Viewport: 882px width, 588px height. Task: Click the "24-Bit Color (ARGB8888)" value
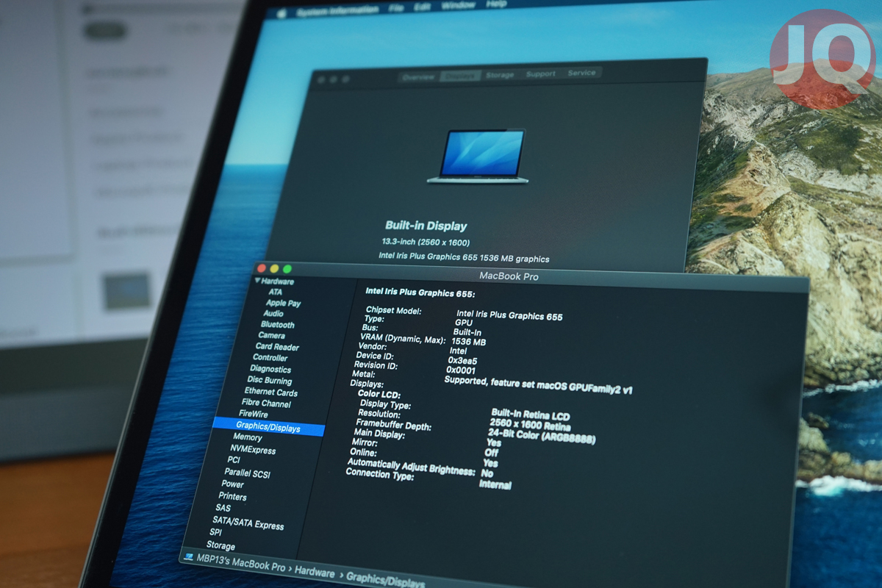click(541, 436)
